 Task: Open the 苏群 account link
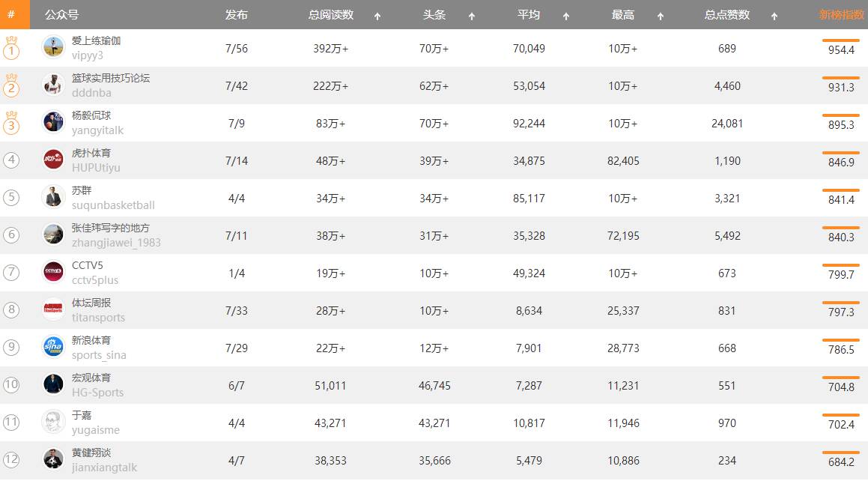tap(82, 190)
